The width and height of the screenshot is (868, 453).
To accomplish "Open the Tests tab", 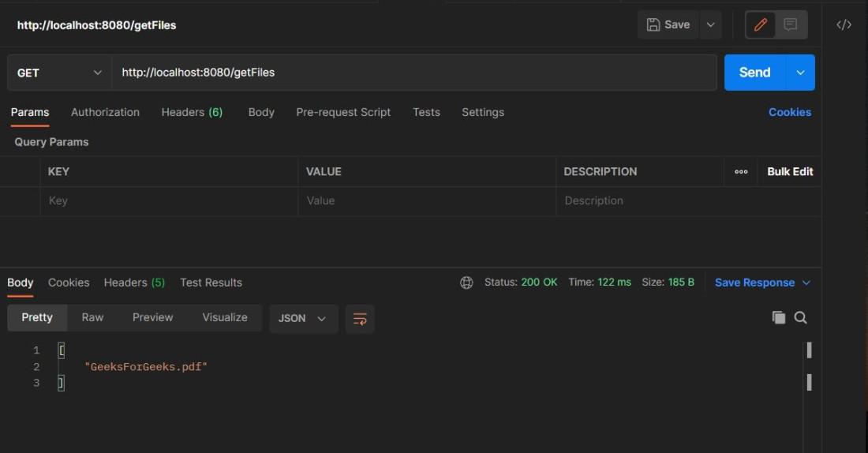I will click(x=426, y=112).
